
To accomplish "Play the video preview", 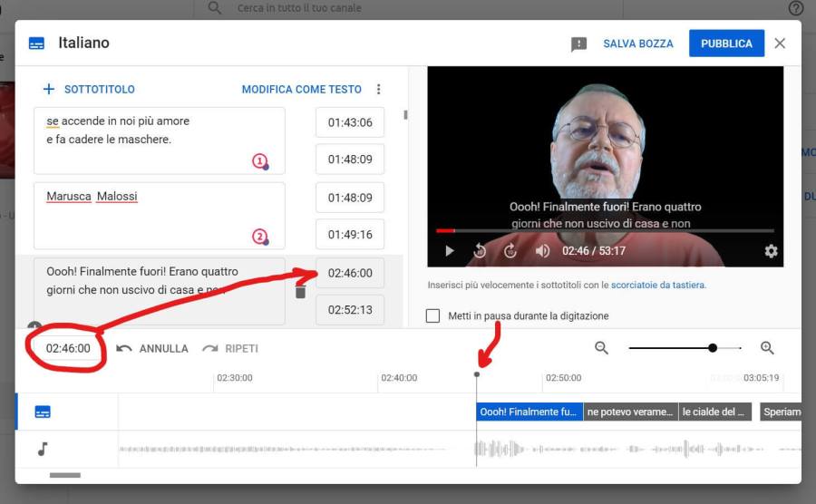I will [449, 251].
